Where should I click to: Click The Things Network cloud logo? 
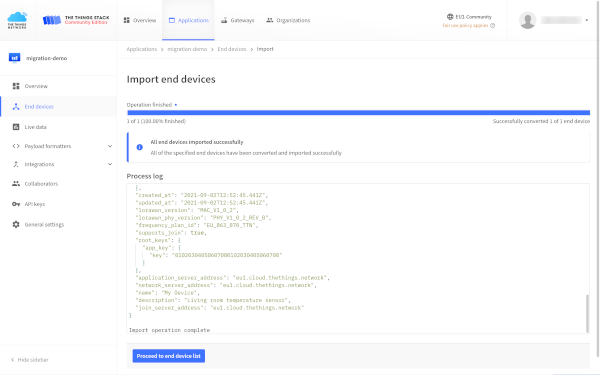(x=18, y=20)
